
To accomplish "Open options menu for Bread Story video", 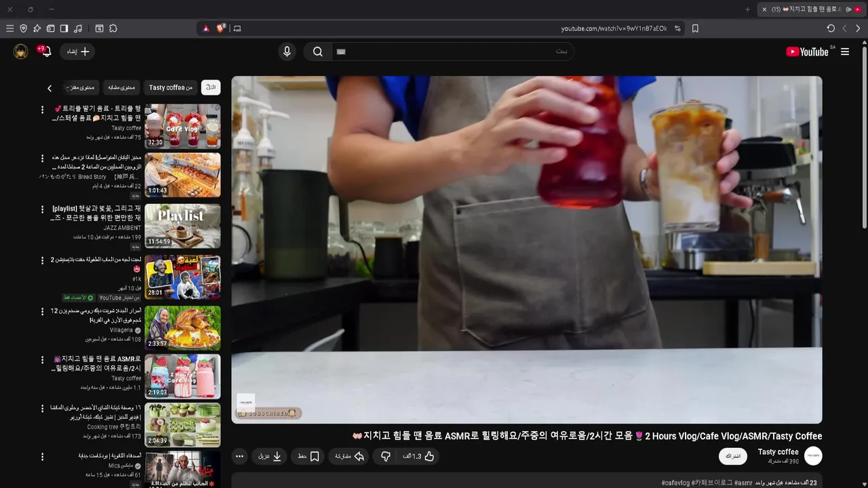I will pyautogui.click(x=42, y=158).
